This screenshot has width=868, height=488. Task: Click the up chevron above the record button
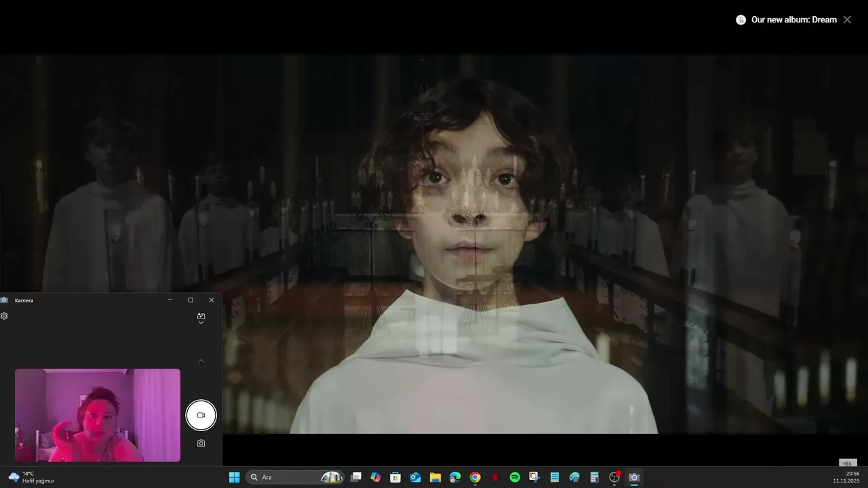(201, 361)
